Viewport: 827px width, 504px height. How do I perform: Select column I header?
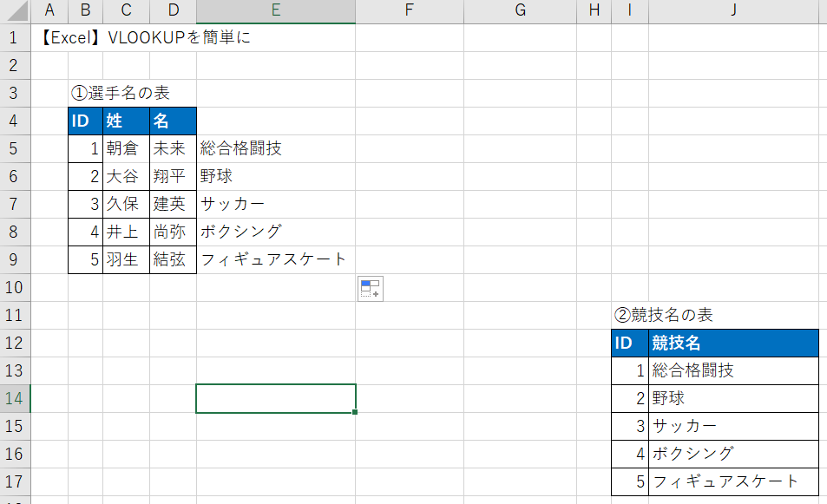630,10
